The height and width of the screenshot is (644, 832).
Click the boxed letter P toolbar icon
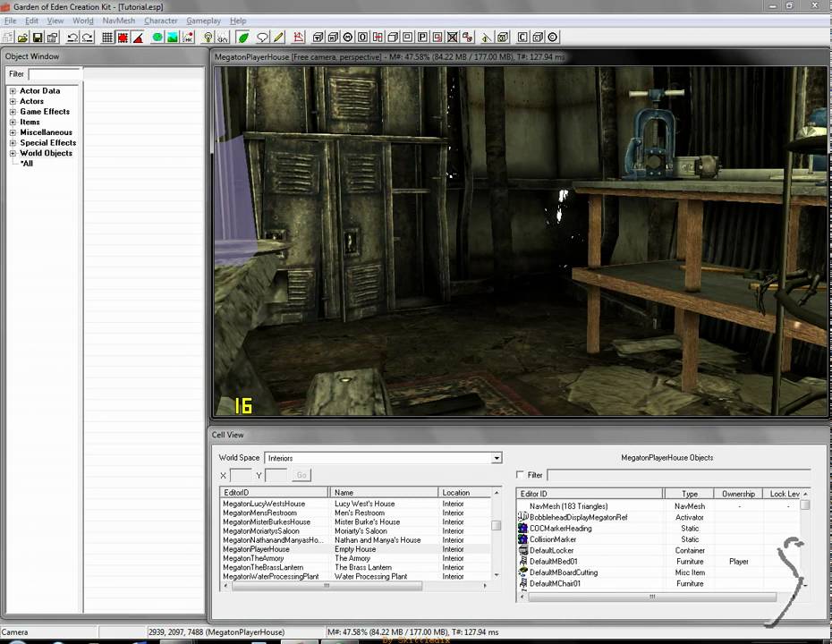pyautogui.click(x=422, y=38)
